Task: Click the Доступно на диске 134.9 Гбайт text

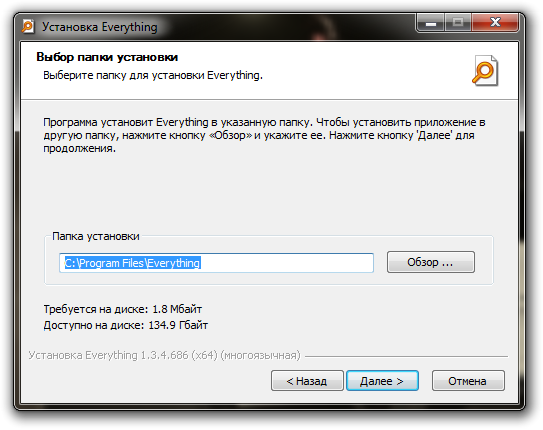Action: point(126,325)
